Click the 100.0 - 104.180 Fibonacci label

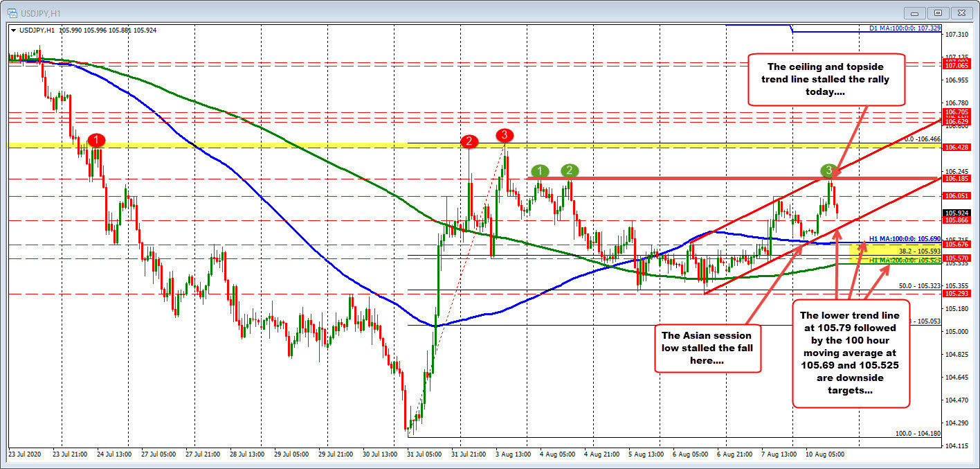pos(918,433)
